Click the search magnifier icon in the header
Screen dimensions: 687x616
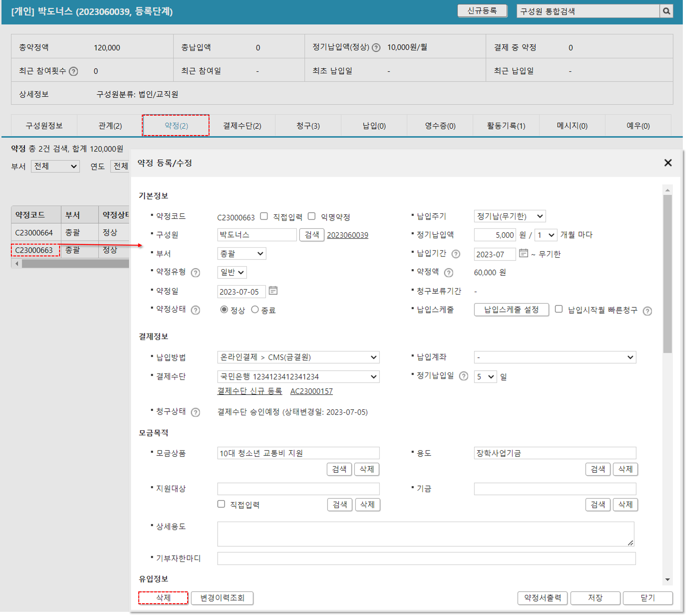tap(667, 11)
